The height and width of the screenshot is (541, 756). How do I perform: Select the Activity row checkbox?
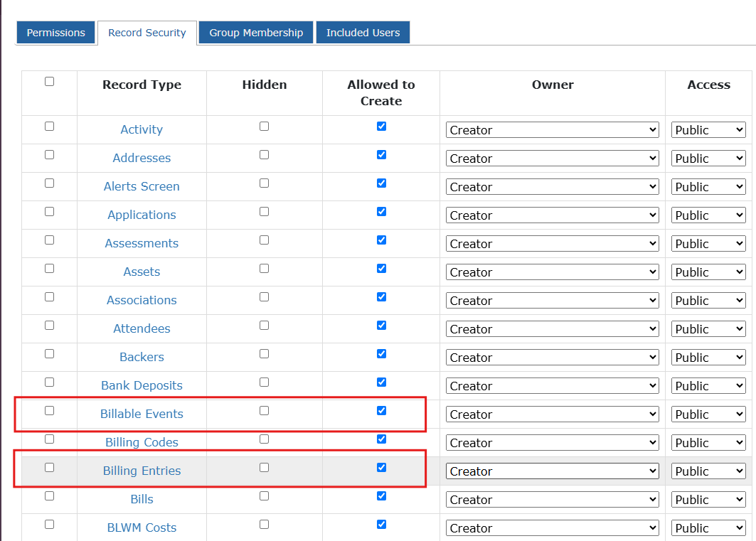click(x=49, y=127)
